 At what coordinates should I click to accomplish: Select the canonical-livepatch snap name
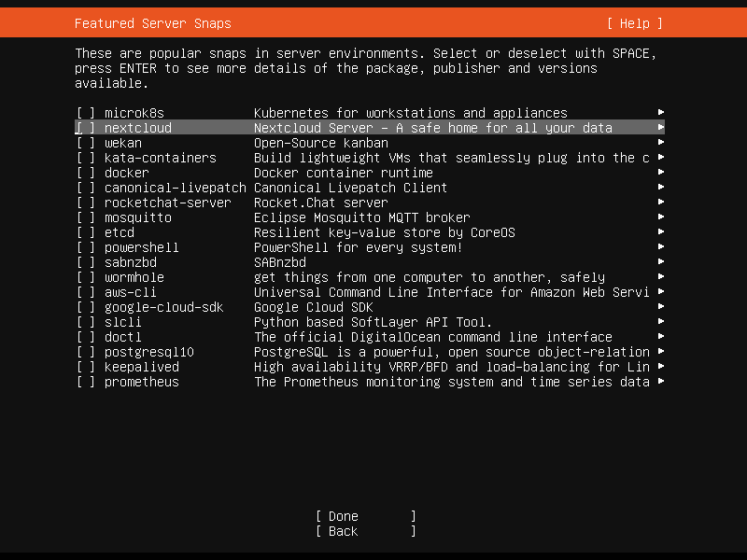pyautogui.click(x=175, y=188)
